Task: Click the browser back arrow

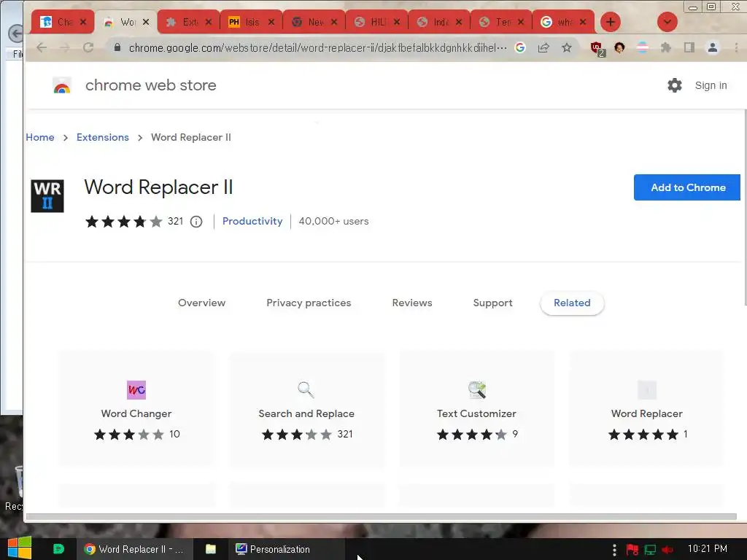Action: (x=42, y=47)
